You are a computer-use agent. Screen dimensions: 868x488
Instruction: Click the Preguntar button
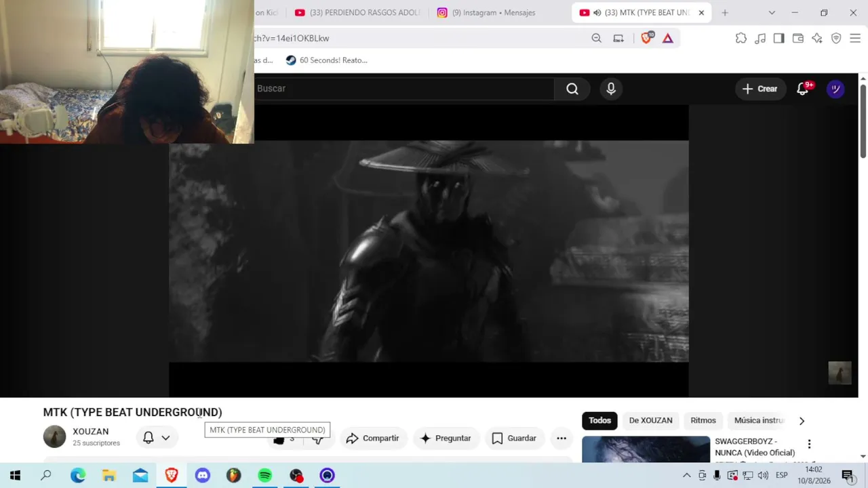click(x=446, y=439)
